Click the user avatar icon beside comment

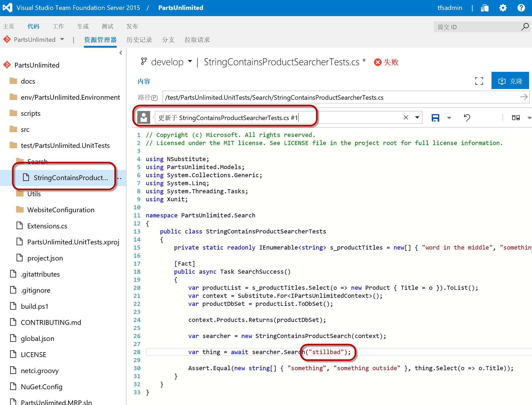[144, 117]
